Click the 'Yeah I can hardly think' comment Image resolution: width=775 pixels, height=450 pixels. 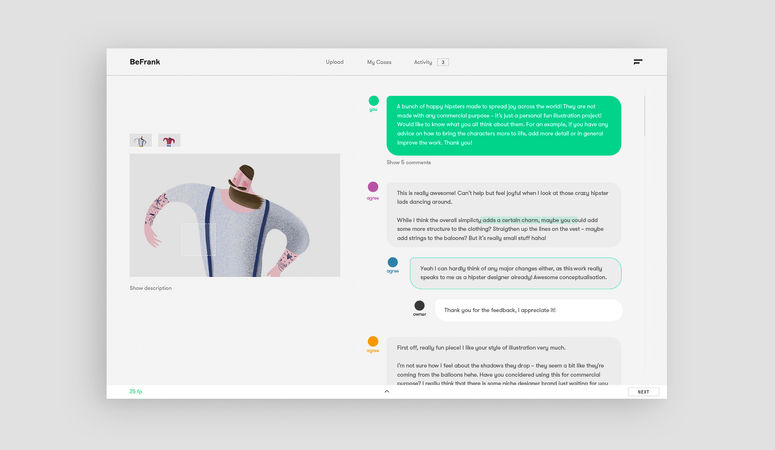point(516,273)
